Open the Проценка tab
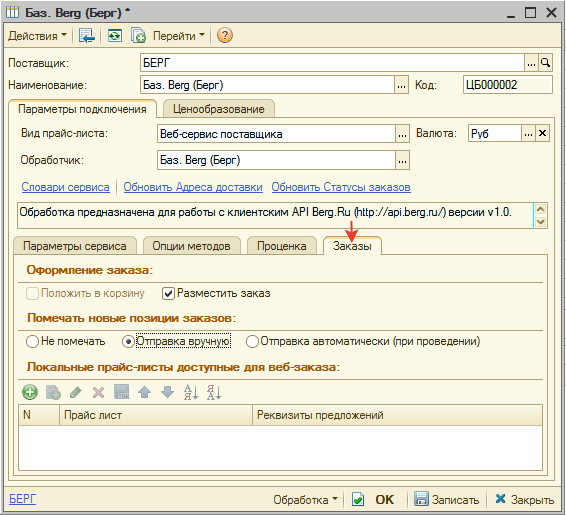 [282, 246]
